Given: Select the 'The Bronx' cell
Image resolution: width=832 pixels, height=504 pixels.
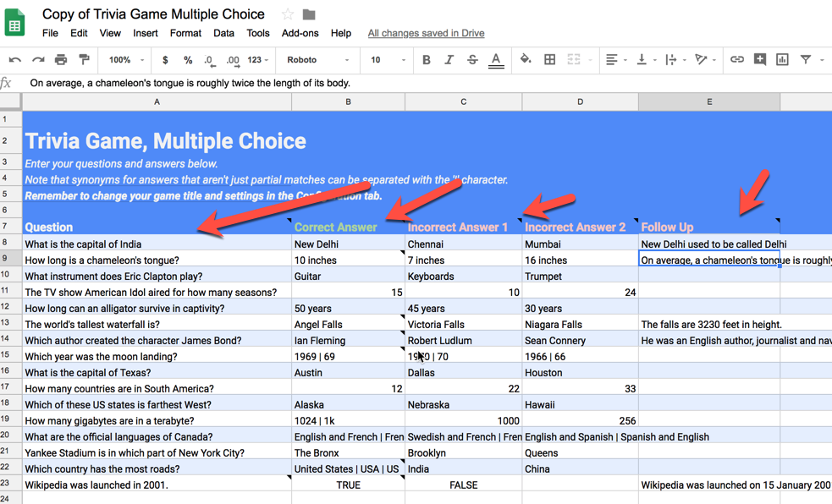Looking at the screenshot, I should [348, 452].
